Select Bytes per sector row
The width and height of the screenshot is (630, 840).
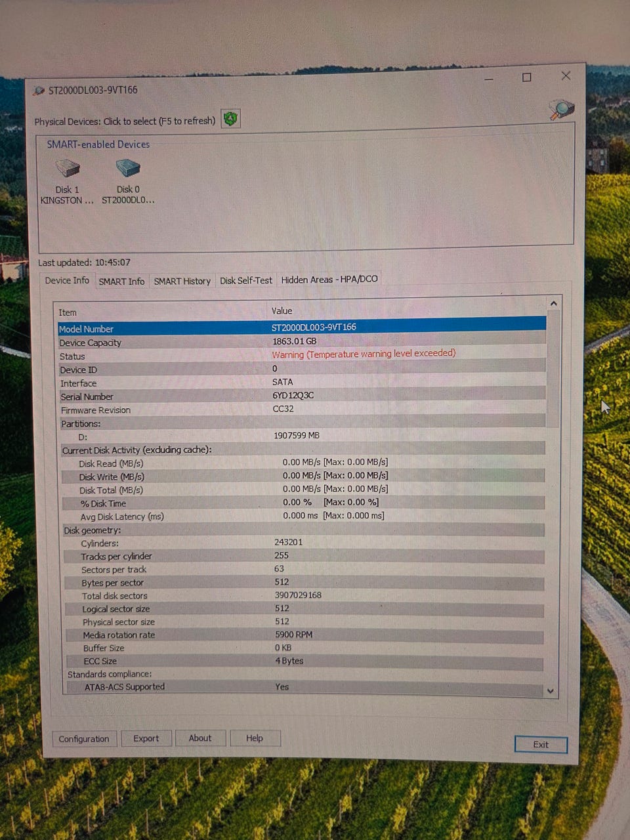[x=303, y=582]
